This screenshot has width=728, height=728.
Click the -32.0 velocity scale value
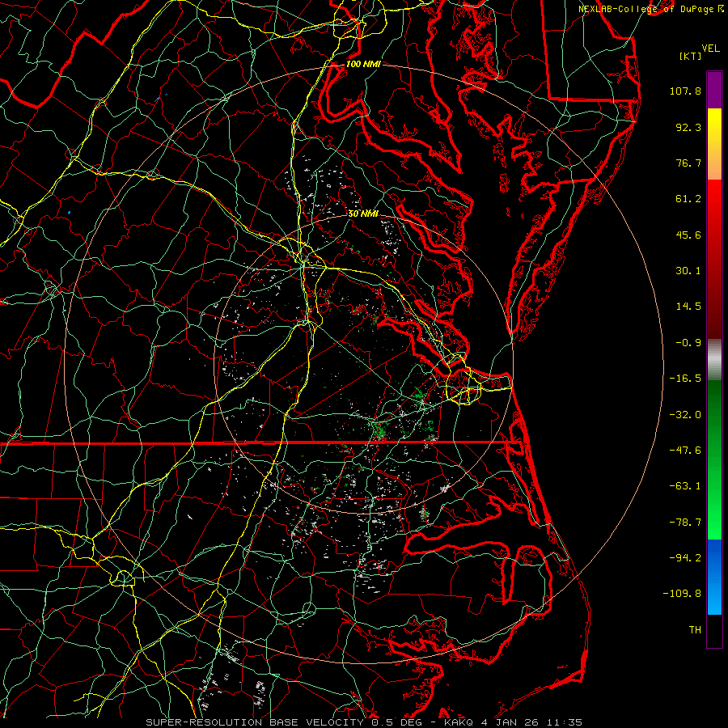tap(685, 415)
